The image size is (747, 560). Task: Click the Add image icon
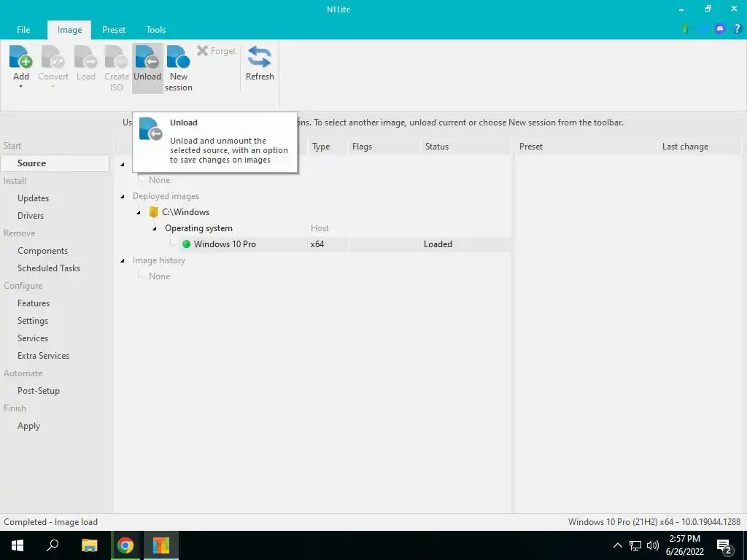(21, 57)
